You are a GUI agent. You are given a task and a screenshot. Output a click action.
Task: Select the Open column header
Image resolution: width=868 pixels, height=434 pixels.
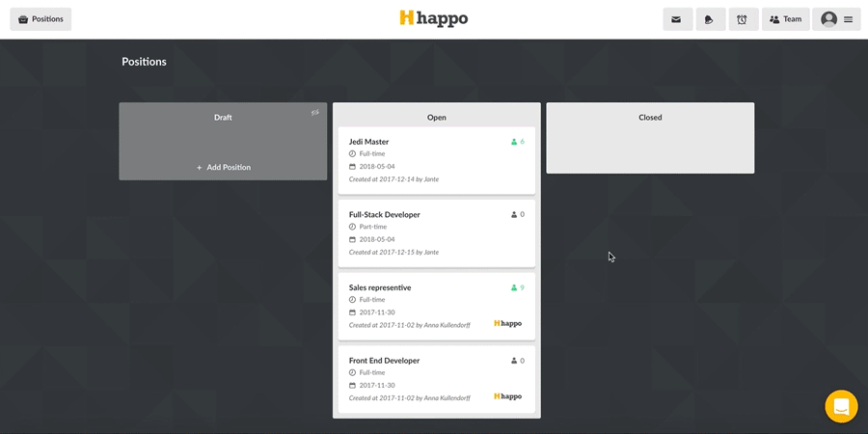point(437,118)
